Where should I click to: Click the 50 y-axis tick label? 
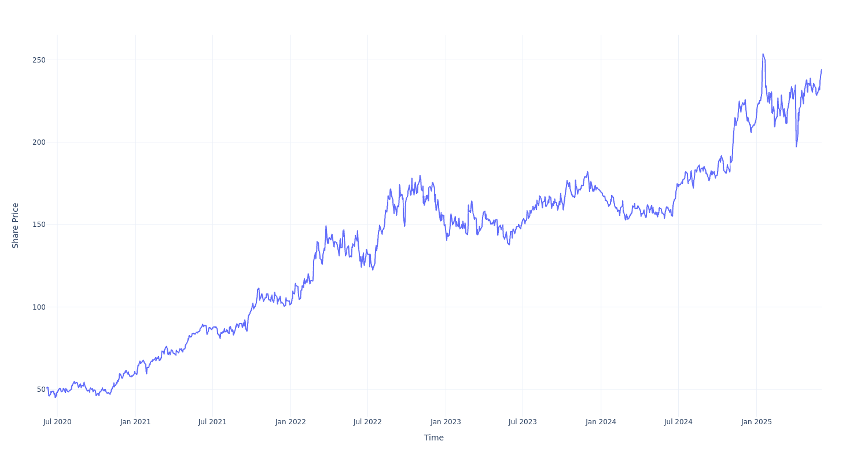(x=41, y=389)
